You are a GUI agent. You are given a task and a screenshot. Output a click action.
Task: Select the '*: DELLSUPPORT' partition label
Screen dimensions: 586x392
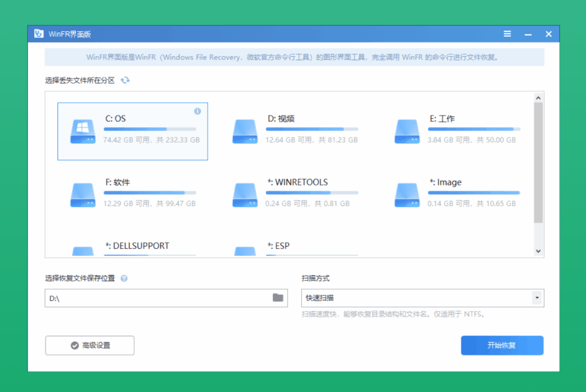pos(137,246)
